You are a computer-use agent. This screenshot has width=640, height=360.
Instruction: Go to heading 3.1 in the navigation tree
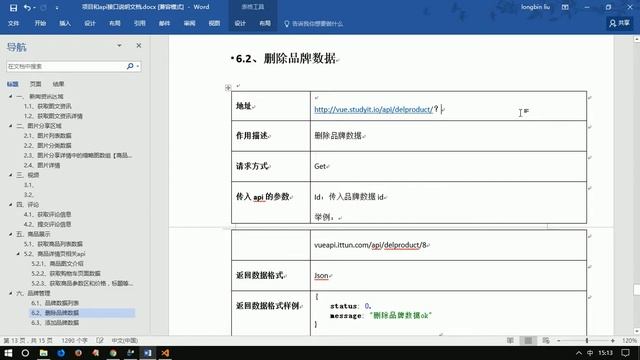click(28, 185)
